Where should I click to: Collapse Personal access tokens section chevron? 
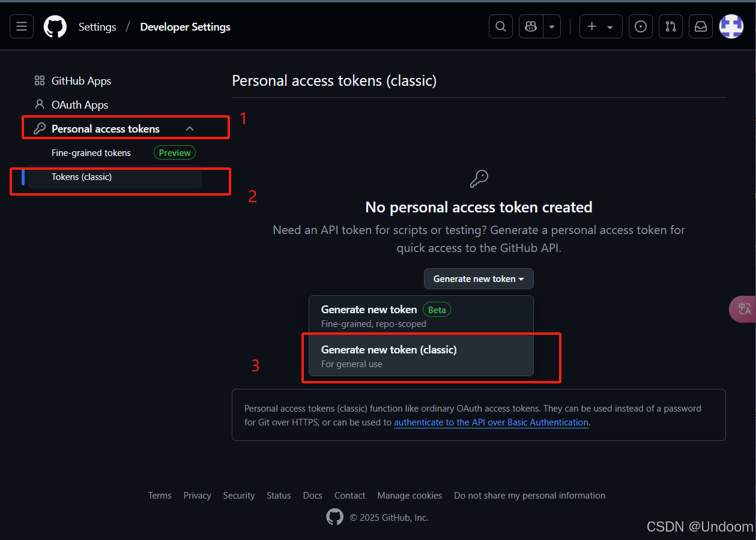coord(190,129)
